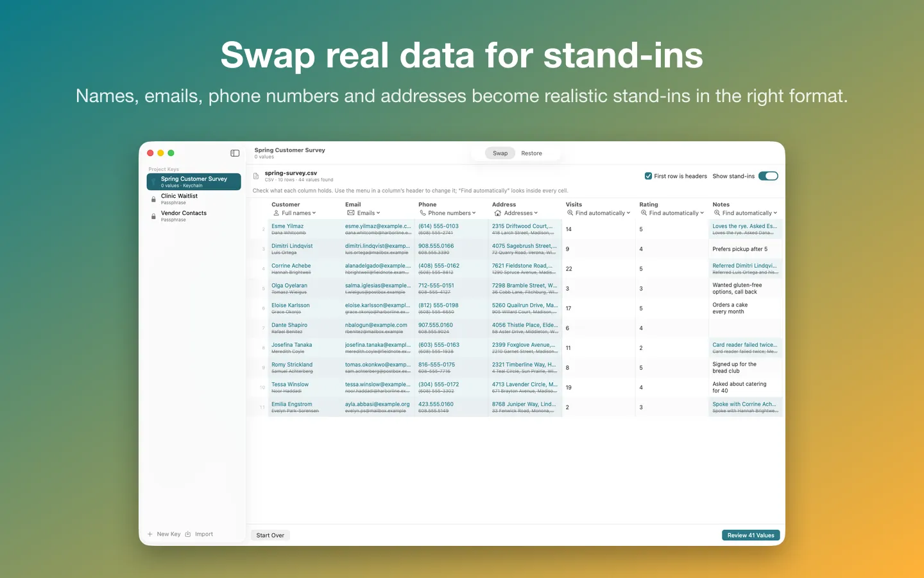The height and width of the screenshot is (578, 924).
Task: Click the house icon under Address
Action: (x=497, y=213)
